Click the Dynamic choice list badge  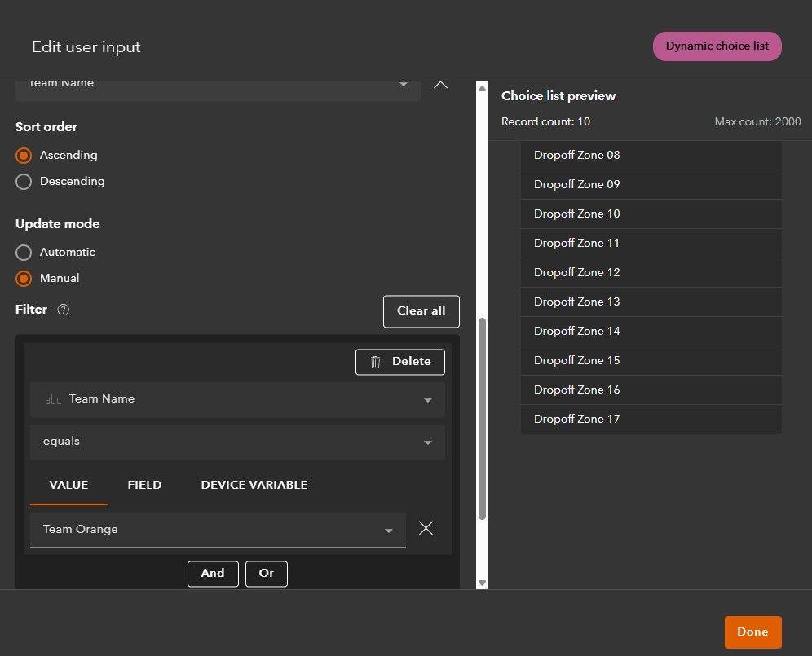click(717, 46)
